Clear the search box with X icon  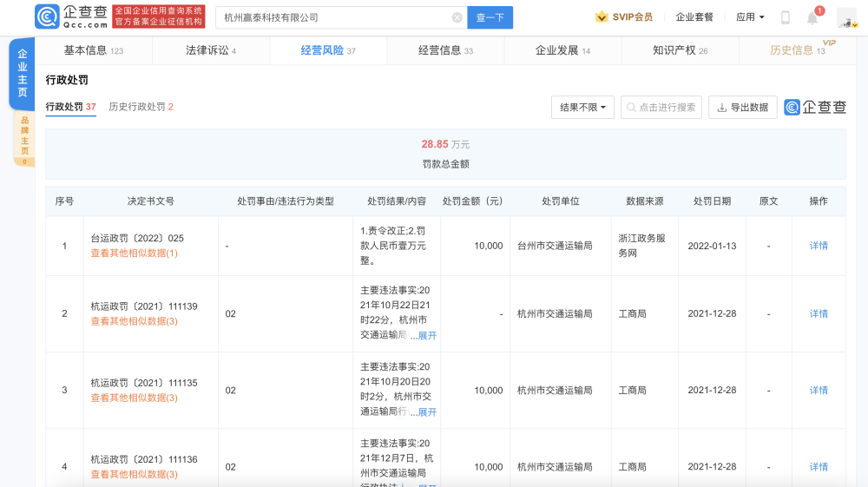457,17
